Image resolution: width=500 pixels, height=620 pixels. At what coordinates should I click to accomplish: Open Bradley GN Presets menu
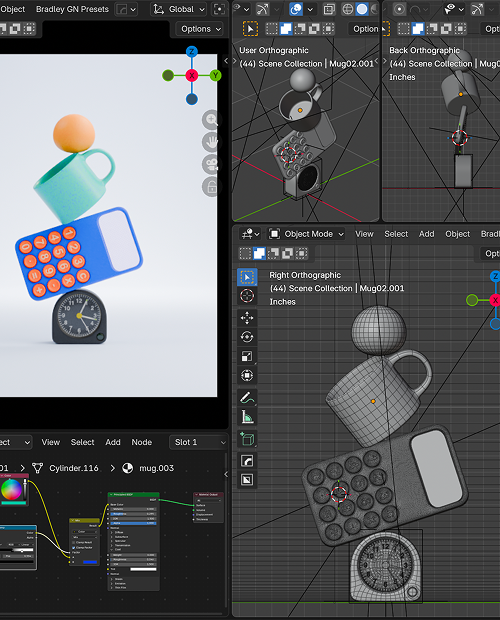[72, 9]
